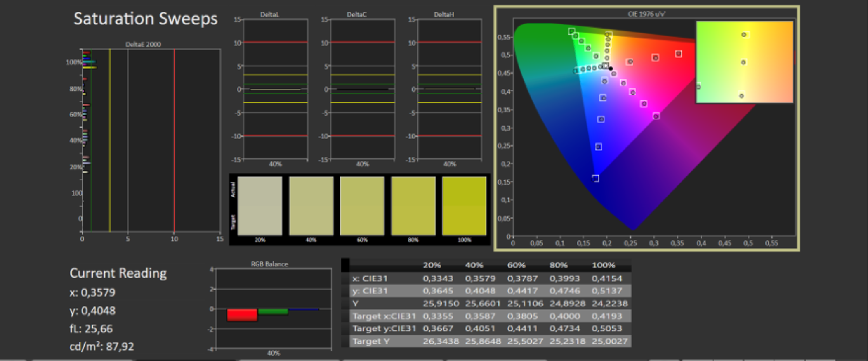Viewport: 868px width, 361px height.
Task: Click the RGB Balance chart
Action: (x=273, y=309)
